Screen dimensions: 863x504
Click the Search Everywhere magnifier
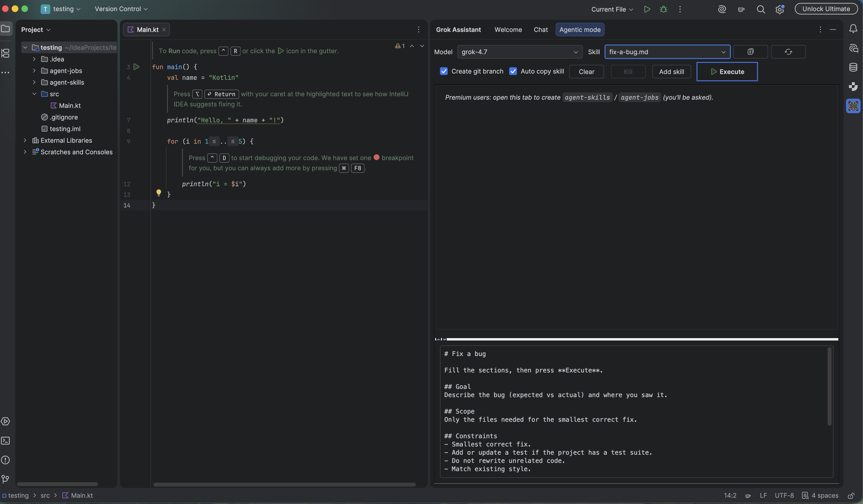click(x=761, y=9)
